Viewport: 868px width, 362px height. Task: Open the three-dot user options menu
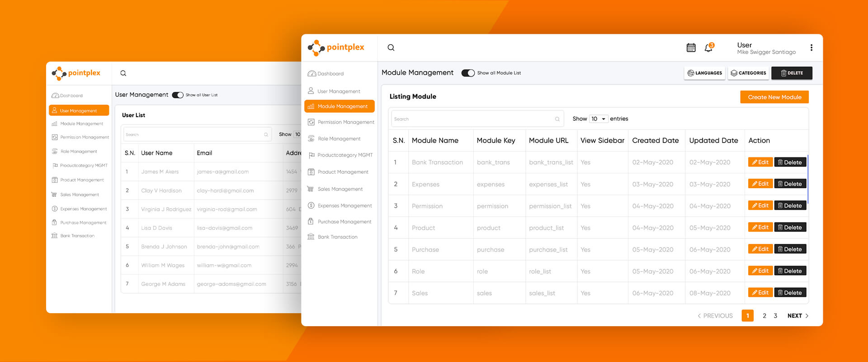(x=811, y=48)
